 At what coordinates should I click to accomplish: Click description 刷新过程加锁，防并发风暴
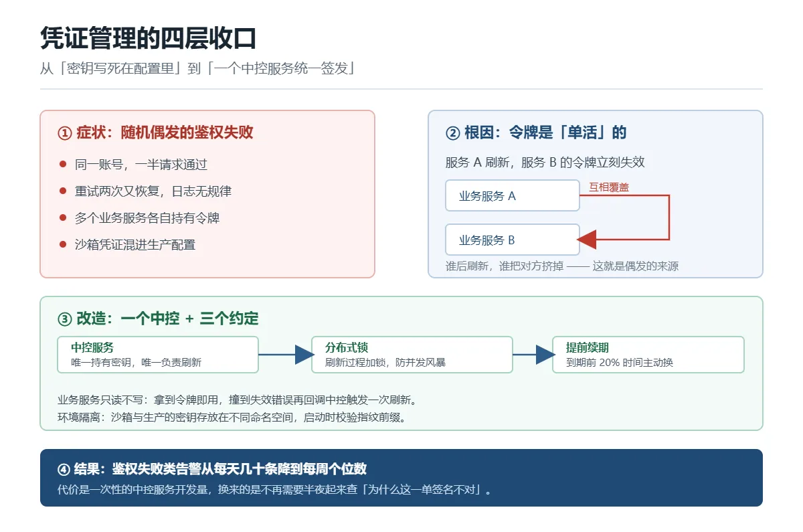385,363
